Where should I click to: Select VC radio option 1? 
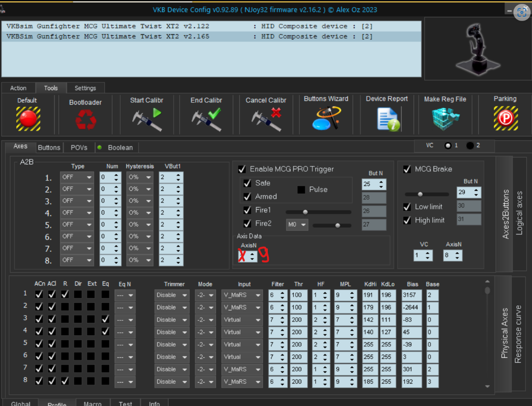click(448, 146)
